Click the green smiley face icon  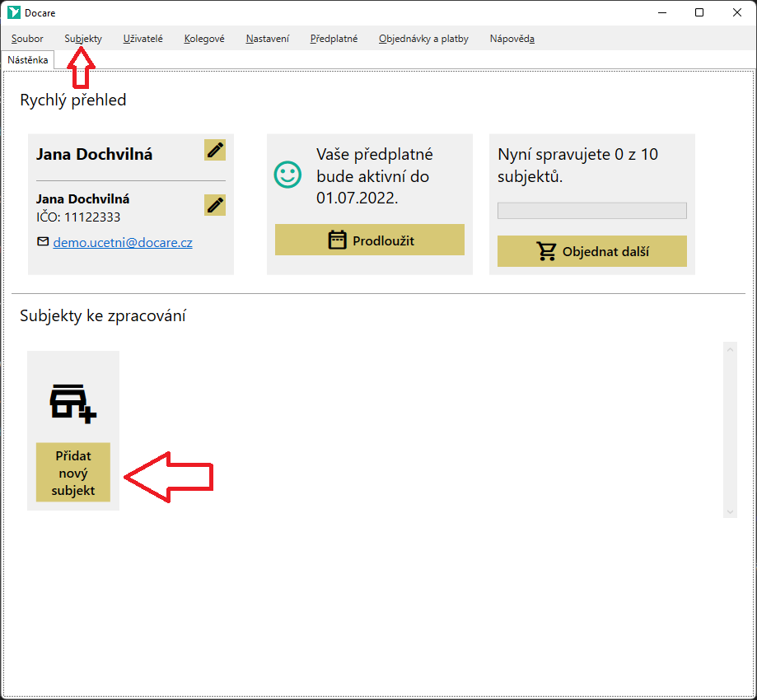[x=287, y=175]
